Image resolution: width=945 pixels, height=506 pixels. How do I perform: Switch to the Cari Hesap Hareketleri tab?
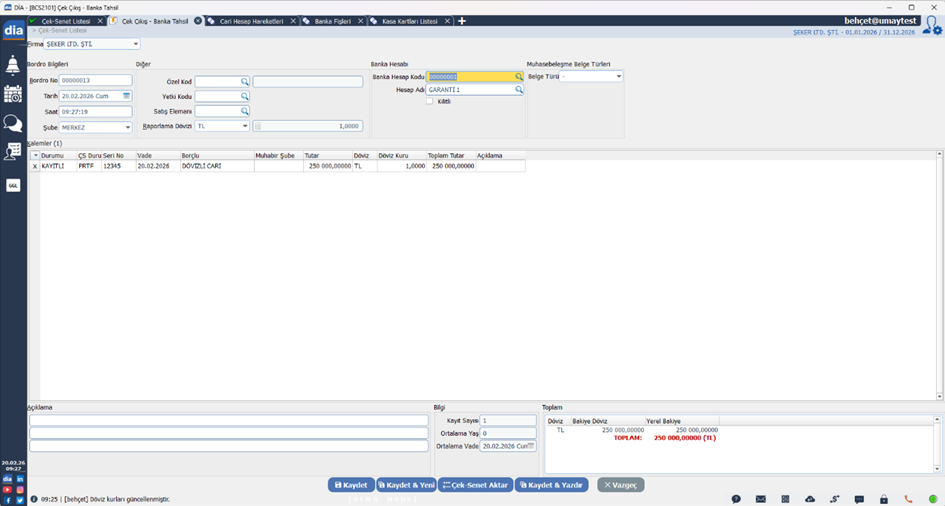(252, 21)
